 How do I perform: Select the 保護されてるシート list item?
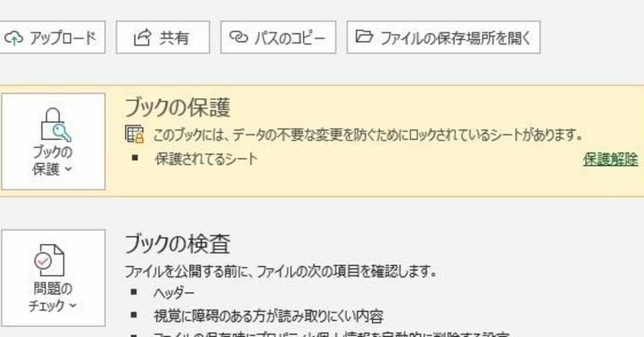pos(206,159)
